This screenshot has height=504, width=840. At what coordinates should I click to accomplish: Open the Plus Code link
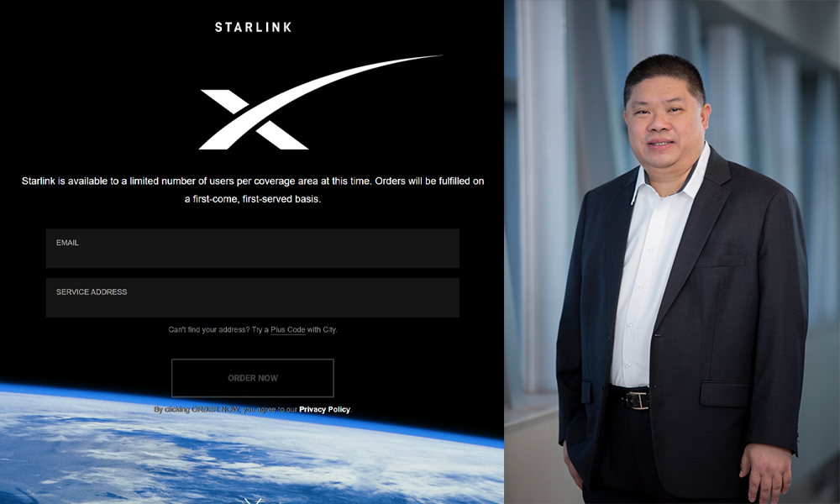click(x=287, y=330)
